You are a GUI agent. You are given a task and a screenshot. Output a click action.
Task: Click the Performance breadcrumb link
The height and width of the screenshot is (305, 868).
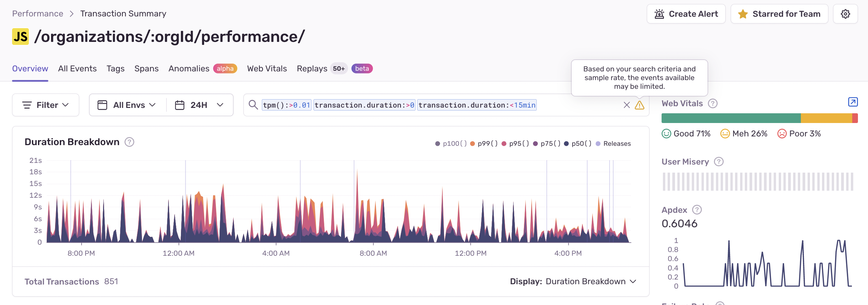click(x=38, y=13)
